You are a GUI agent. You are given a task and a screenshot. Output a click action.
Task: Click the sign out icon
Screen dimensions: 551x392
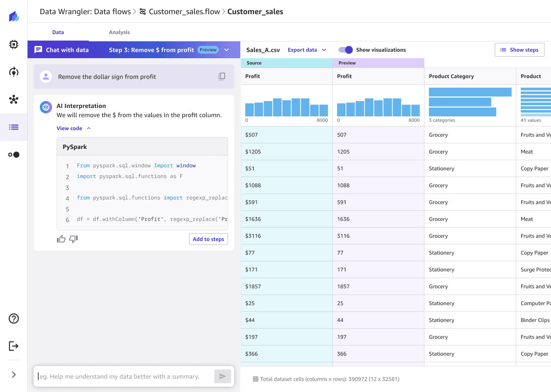pos(14,346)
